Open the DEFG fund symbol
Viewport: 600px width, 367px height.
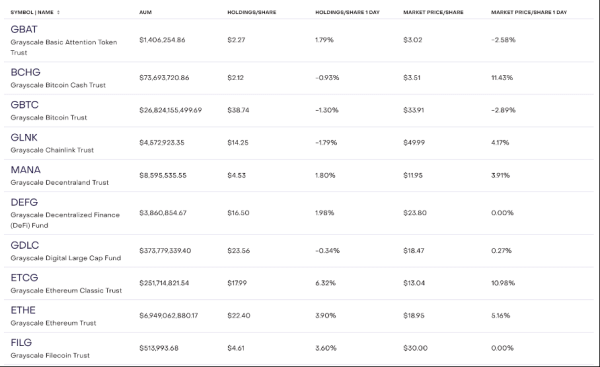point(24,202)
